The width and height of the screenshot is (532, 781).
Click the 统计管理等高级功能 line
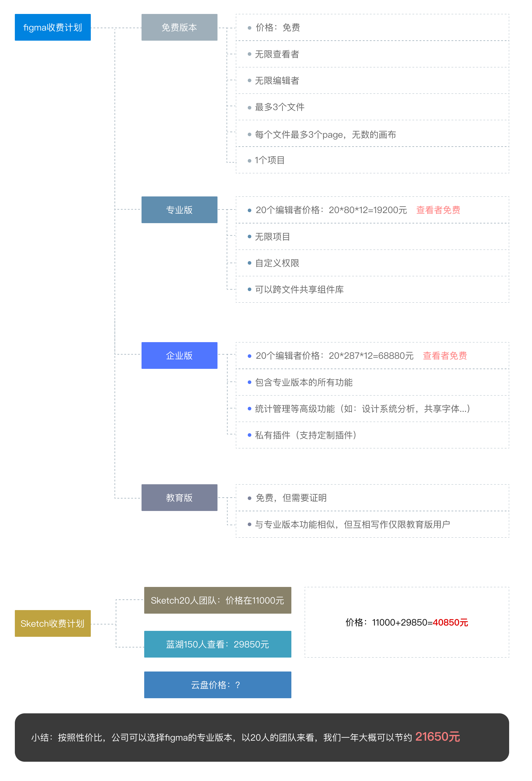363,409
